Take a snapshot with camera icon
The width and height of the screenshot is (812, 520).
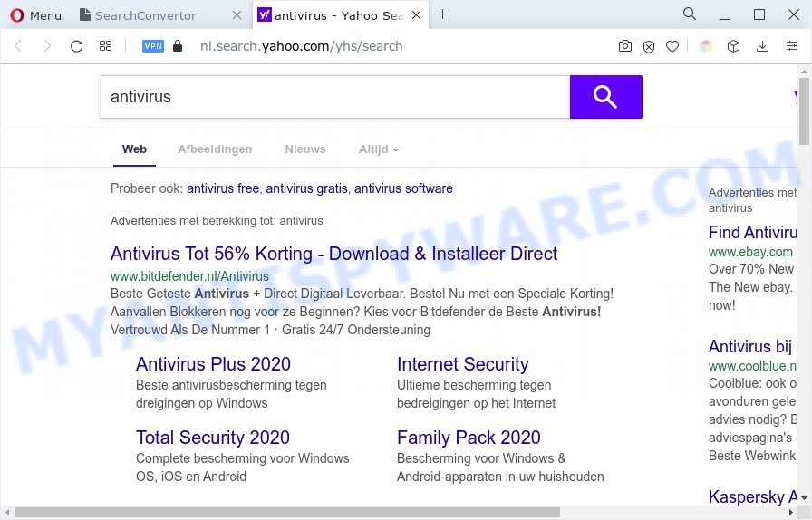coord(625,46)
